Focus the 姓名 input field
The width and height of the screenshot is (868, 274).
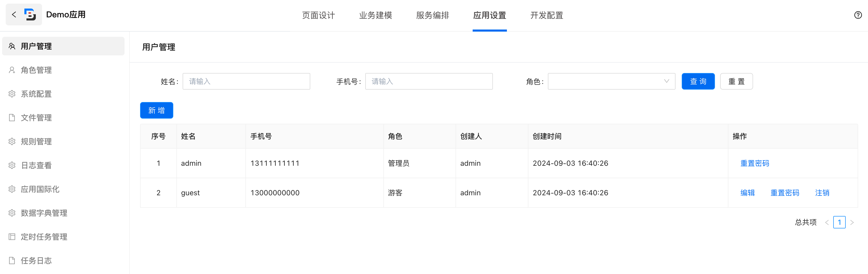(x=246, y=81)
